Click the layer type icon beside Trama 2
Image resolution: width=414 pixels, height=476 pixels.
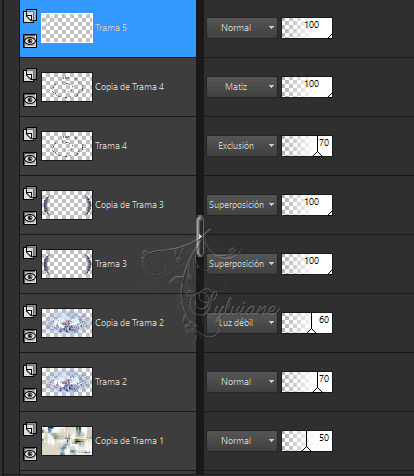coord(30,370)
